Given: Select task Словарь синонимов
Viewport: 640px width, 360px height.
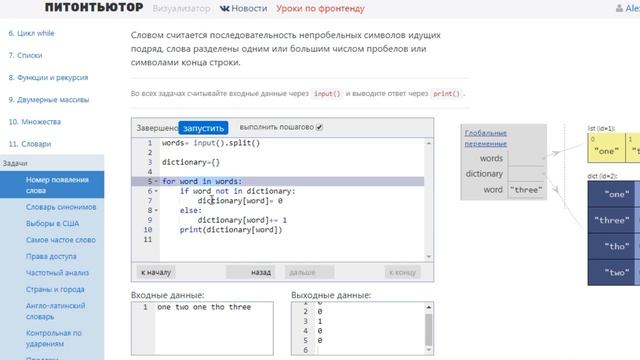Looking at the screenshot, I should click(61, 207).
